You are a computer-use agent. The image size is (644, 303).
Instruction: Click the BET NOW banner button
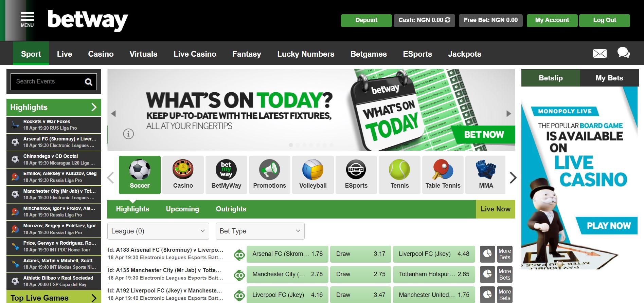[484, 135]
